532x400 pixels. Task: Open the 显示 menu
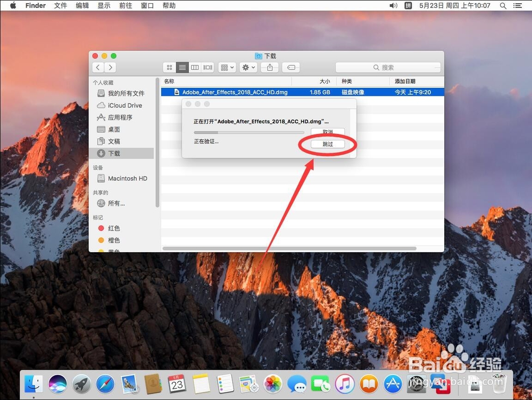pos(104,5)
